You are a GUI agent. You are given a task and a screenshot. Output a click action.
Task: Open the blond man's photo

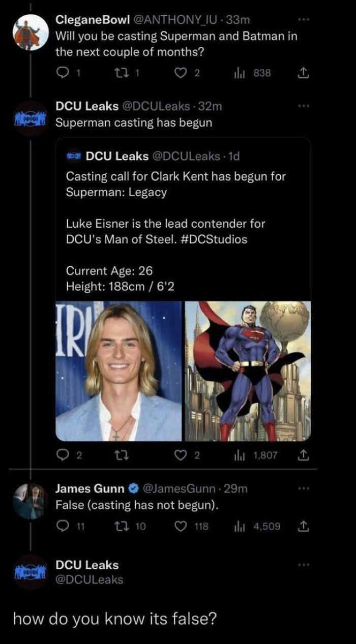[x=118, y=371]
